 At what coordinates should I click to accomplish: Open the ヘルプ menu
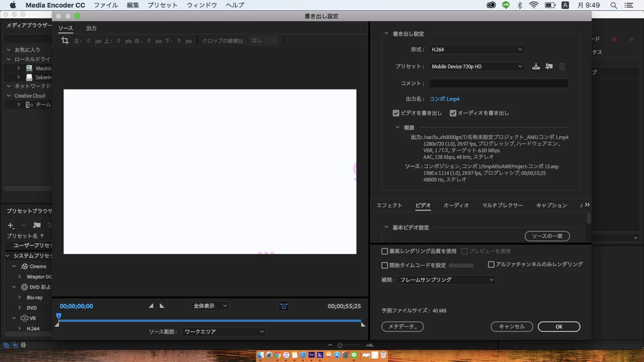tap(235, 5)
